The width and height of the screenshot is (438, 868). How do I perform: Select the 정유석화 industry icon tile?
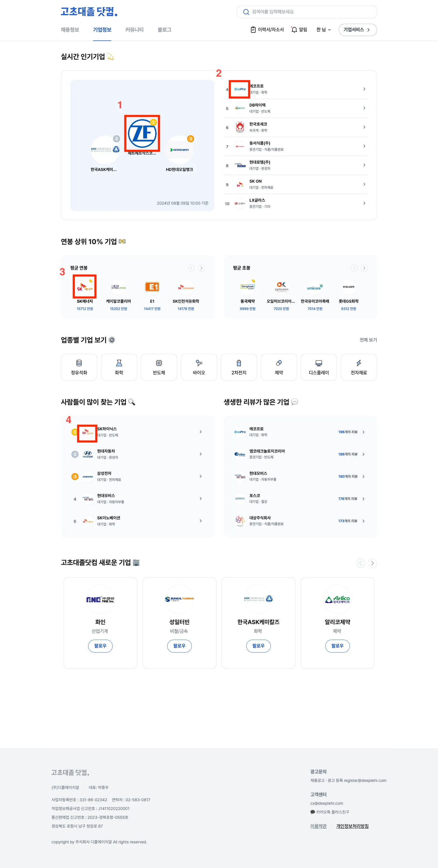click(79, 367)
